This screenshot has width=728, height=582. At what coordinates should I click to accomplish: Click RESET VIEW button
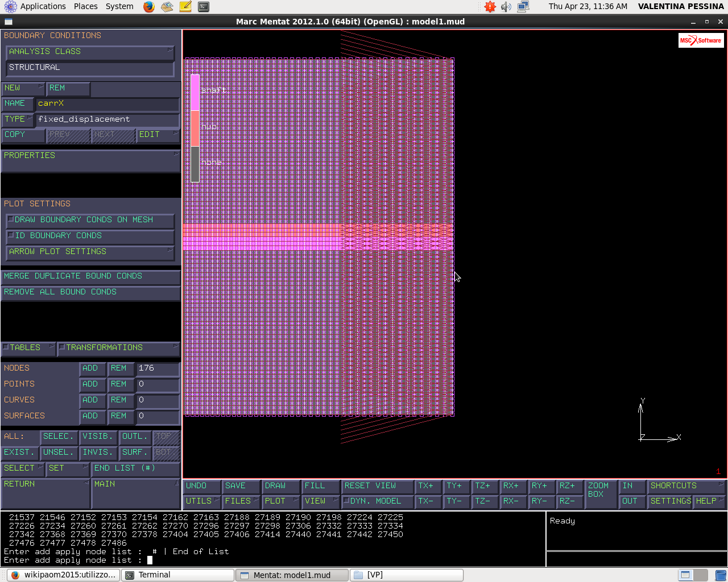(378, 486)
